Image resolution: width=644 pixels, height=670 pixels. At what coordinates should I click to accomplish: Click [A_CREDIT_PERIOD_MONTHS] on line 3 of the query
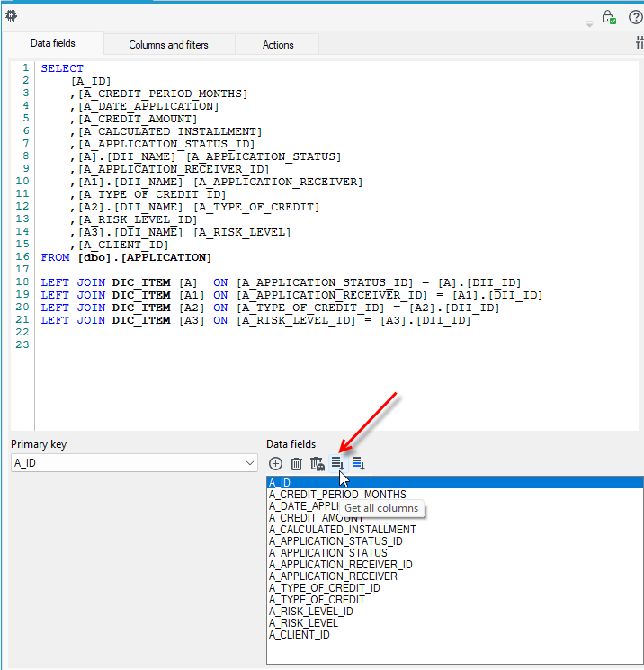163,94
